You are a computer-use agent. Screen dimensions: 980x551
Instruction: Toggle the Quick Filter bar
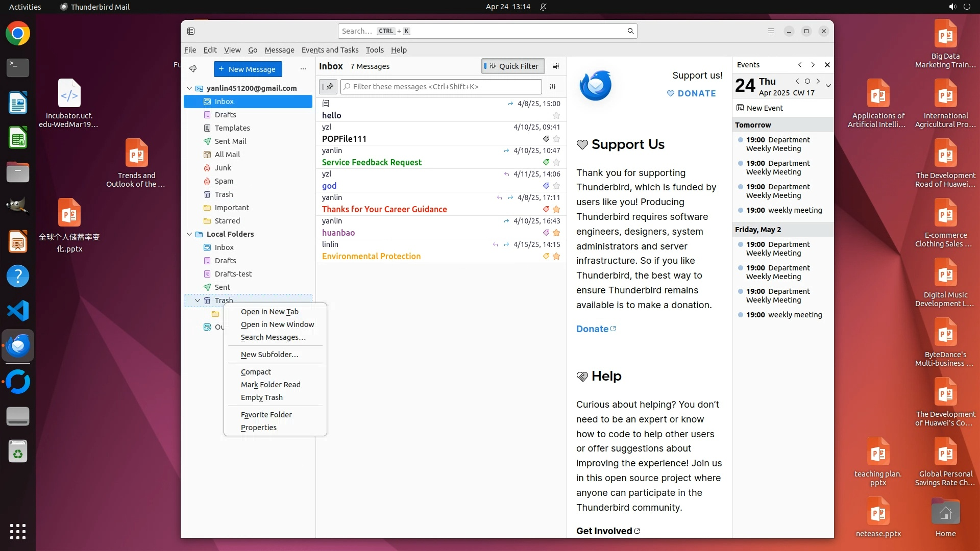click(513, 66)
